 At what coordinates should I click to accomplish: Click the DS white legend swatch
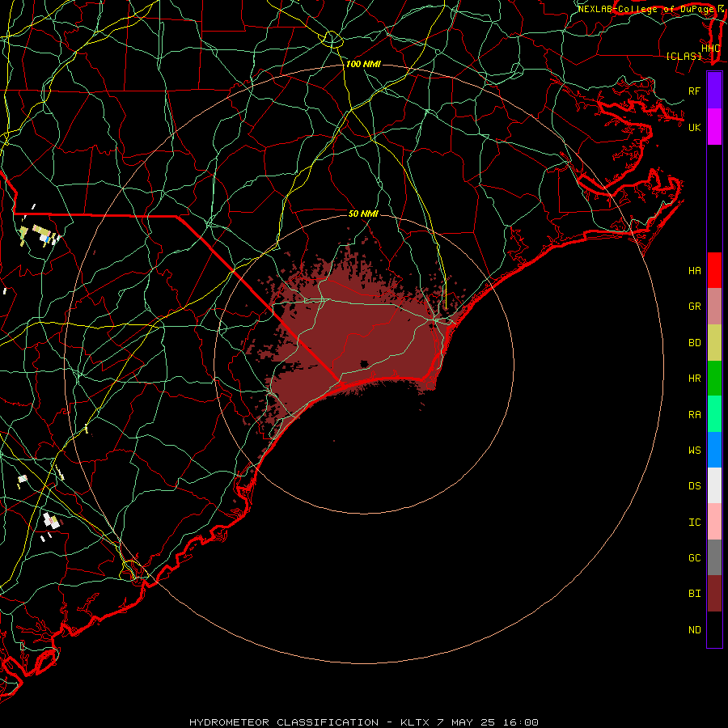click(714, 485)
